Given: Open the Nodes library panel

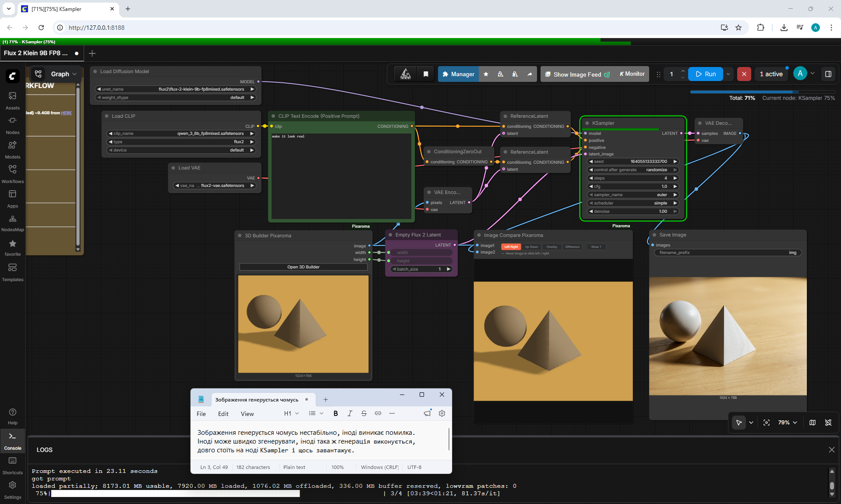Looking at the screenshot, I should 12,125.
